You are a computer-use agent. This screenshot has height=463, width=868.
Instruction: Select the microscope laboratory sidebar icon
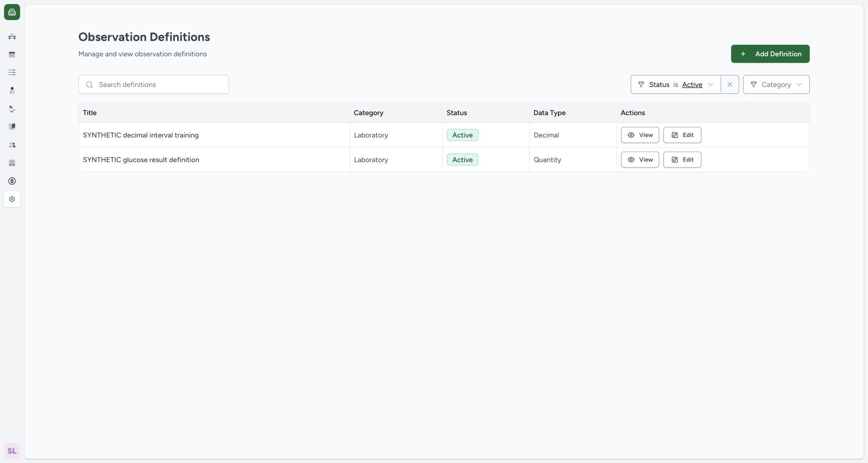[x=12, y=109]
